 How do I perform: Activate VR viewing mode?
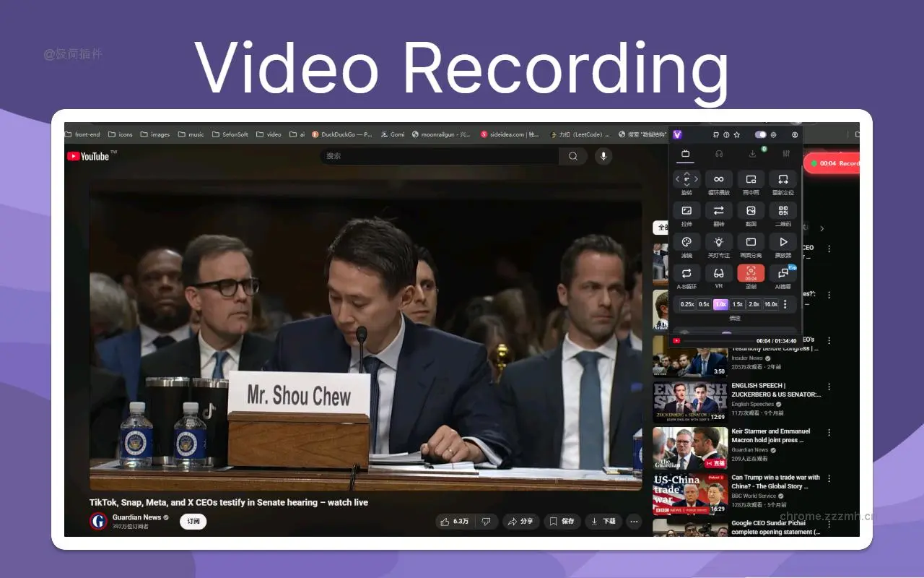718,273
